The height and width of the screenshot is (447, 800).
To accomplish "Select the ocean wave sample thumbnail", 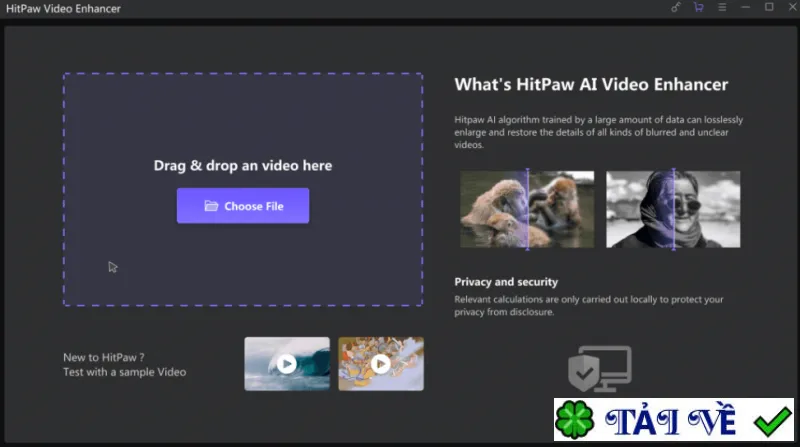I will 287,364.
